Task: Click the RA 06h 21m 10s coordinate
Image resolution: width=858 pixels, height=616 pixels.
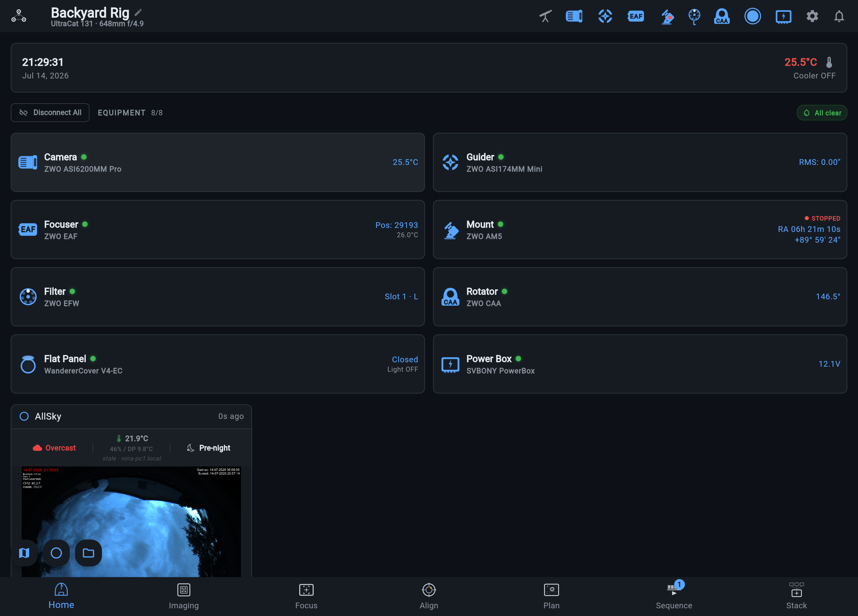Action: click(x=809, y=229)
